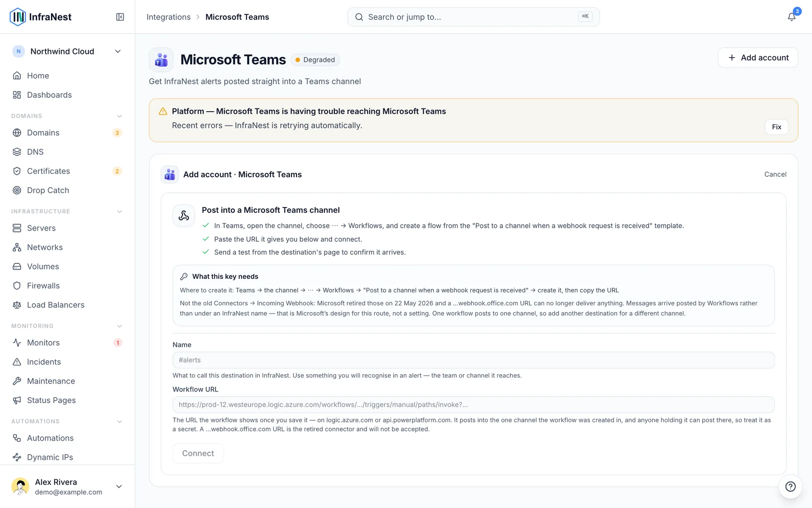The width and height of the screenshot is (812, 508).
Task: Click the Domains badge showing 3
Action: click(x=117, y=133)
